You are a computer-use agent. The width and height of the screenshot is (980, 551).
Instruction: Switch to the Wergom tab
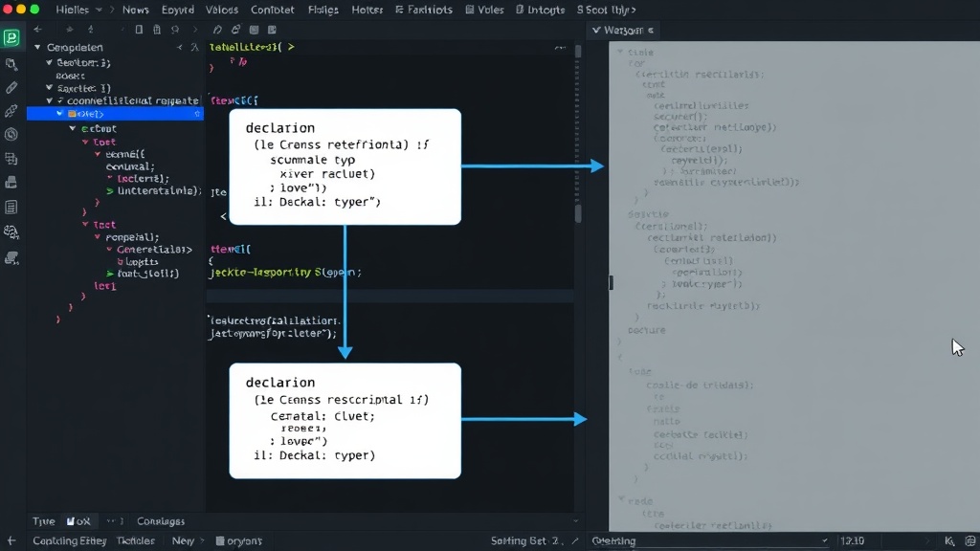pyautogui.click(x=622, y=30)
